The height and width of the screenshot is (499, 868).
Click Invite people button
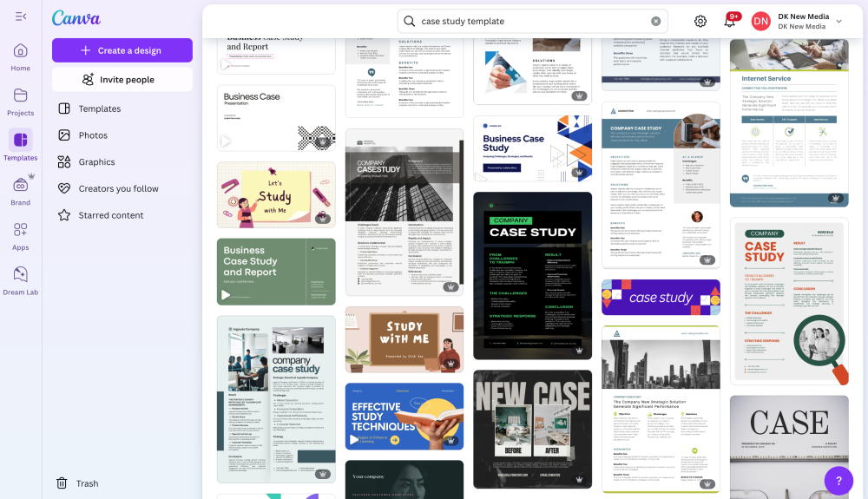pos(122,80)
